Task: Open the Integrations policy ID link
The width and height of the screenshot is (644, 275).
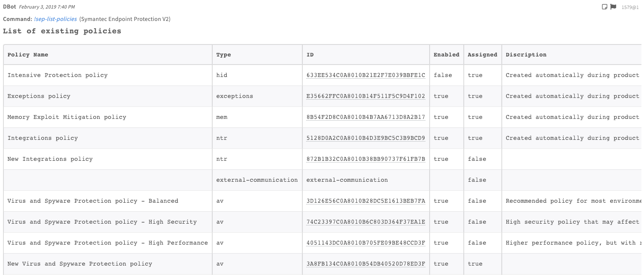Action: point(365,138)
